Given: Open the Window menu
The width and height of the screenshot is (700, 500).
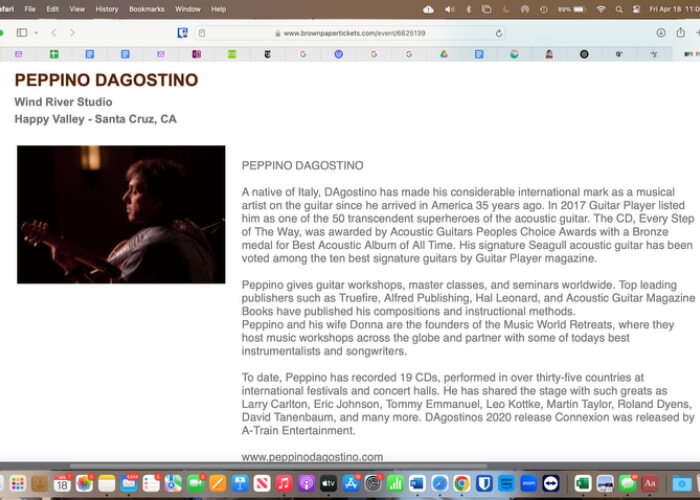Looking at the screenshot, I should coord(188,9).
